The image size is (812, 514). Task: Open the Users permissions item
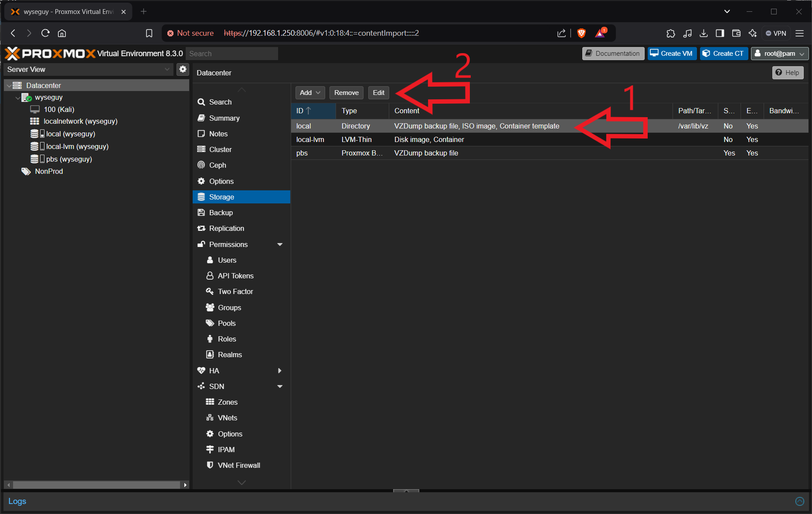point(241,260)
